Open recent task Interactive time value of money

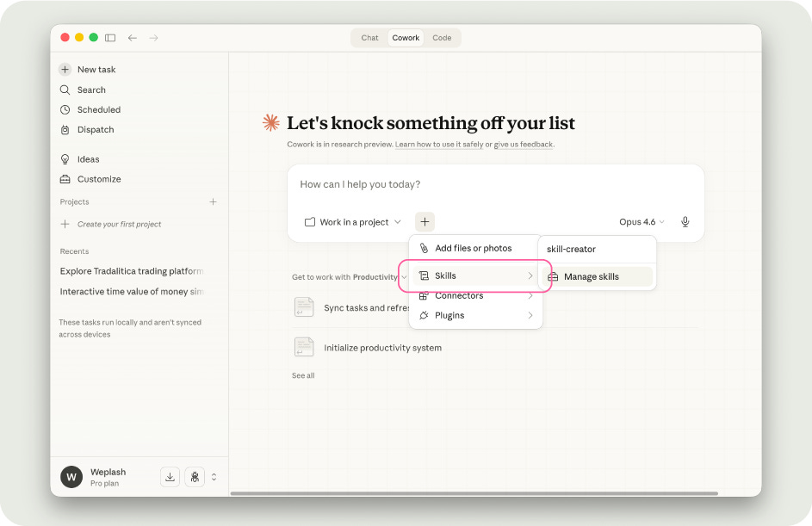click(x=132, y=292)
